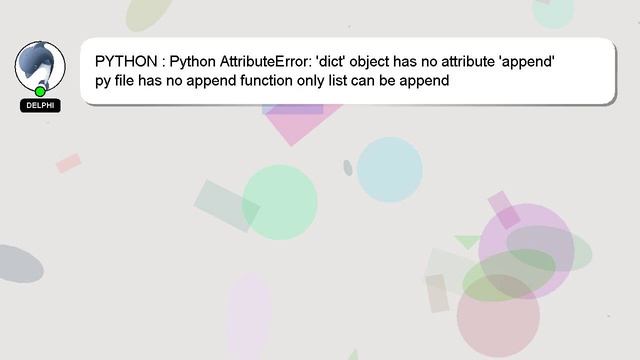Screen dimensions: 640x360
Task: Click the dolphin avatar icon
Action: pos(40,66)
